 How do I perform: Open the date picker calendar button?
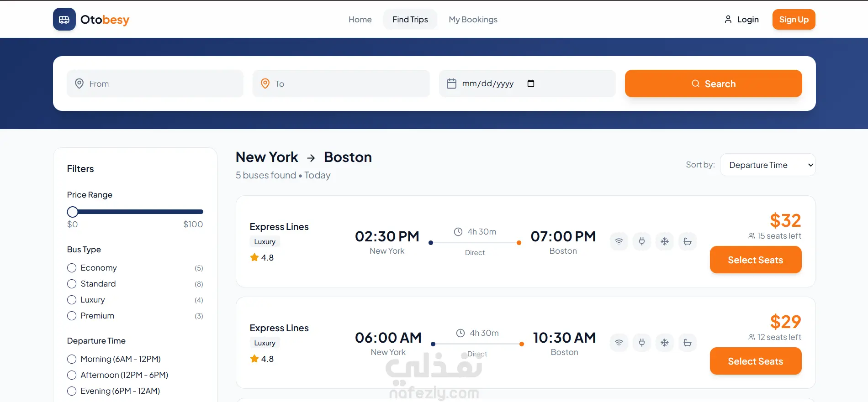tap(531, 84)
